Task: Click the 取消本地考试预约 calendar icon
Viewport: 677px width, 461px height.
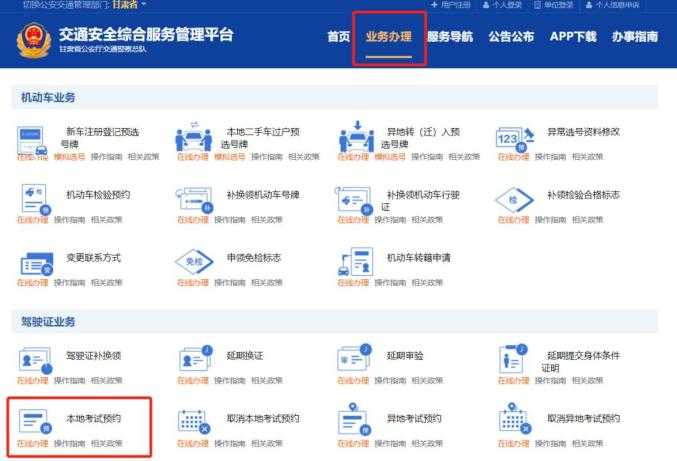Action: point(194,422)
